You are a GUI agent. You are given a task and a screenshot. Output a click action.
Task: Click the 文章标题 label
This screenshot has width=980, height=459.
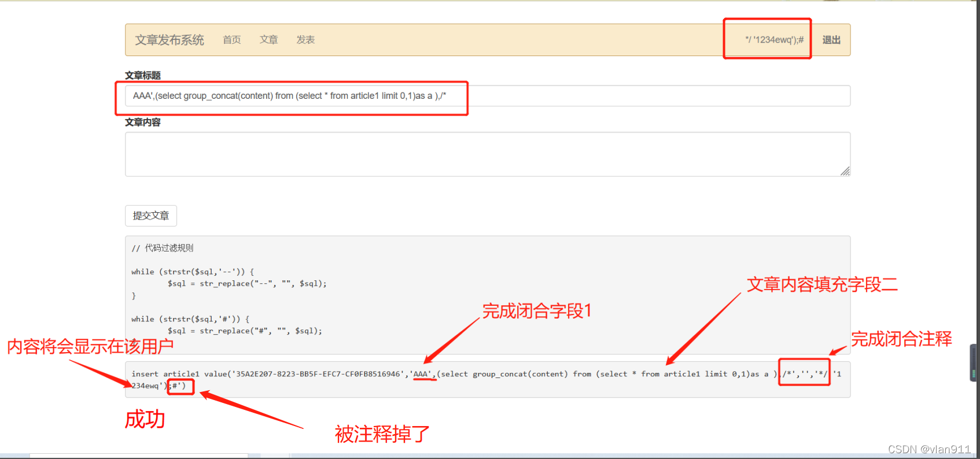tap(143, 76)
